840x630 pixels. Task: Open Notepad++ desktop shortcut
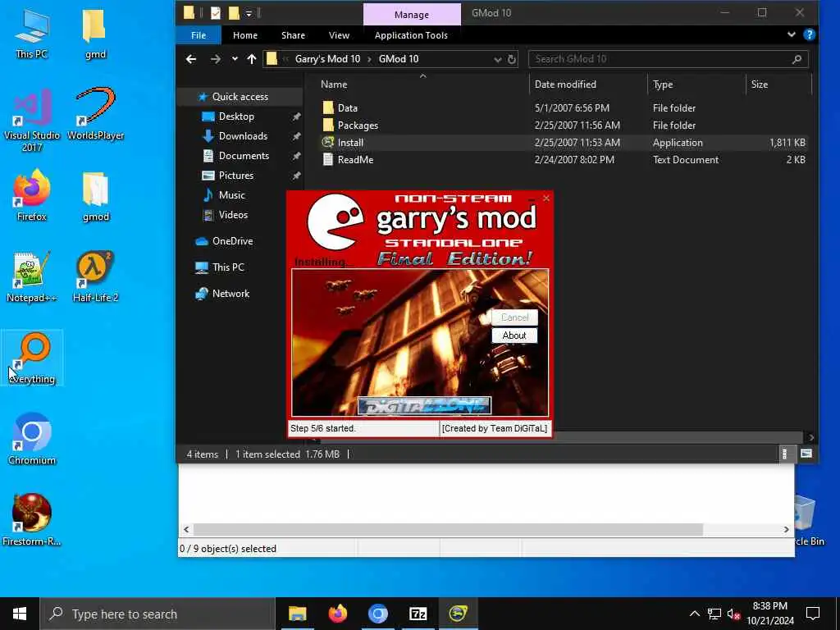(x=32, y=277)
